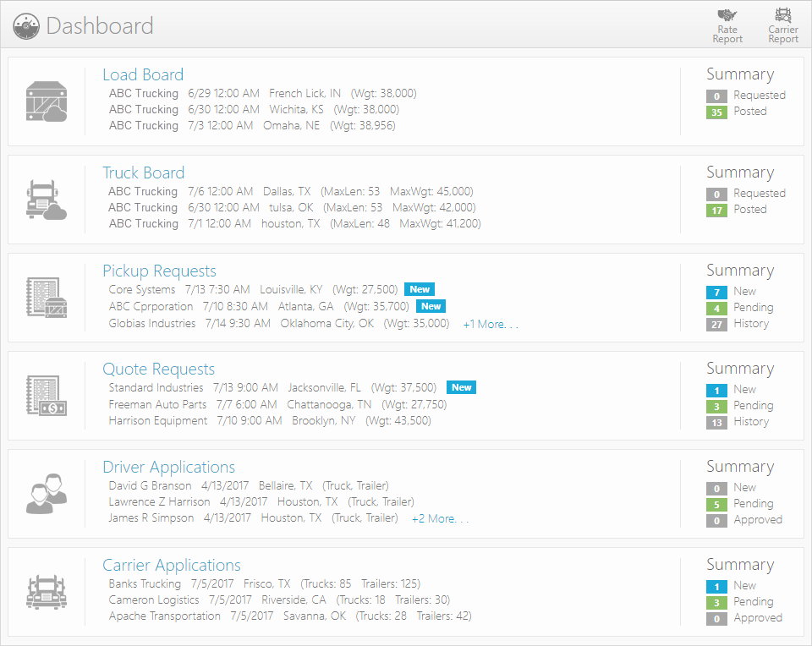Click Load Board Requested count 0

(716, 96)
